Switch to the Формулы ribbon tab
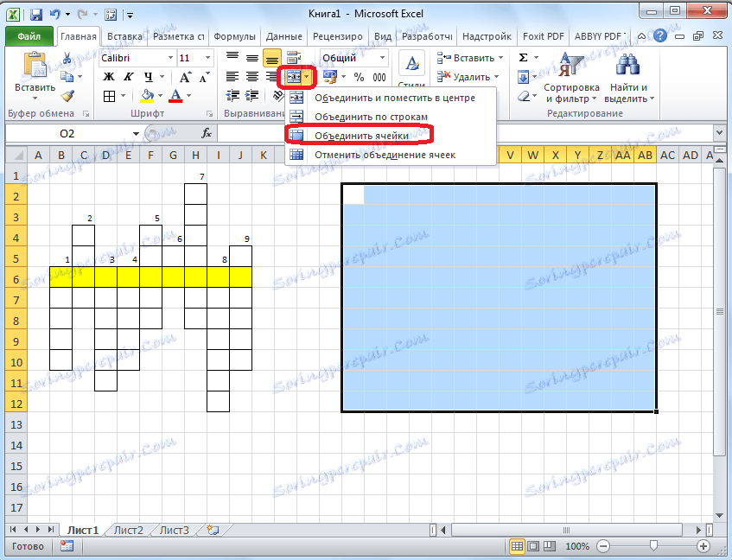Image resolution: width=732 pixels, height=560 pixels. (x=234, y=36)
